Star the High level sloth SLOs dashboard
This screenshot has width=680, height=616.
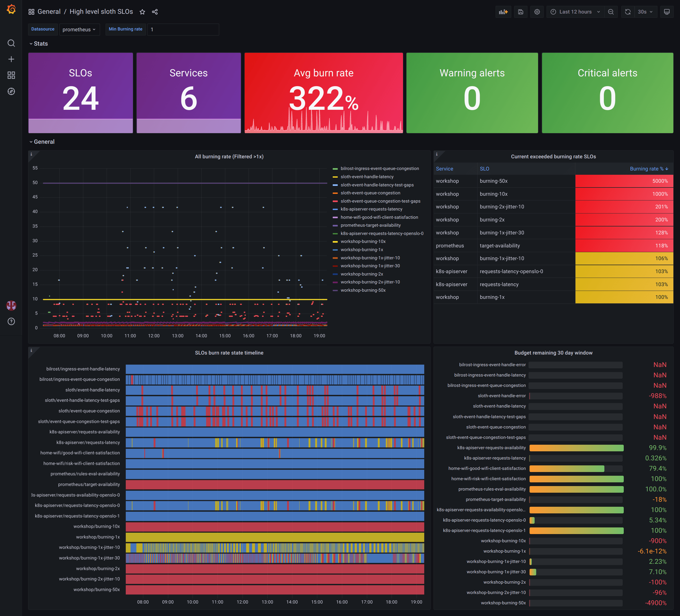tap(142, 12)
